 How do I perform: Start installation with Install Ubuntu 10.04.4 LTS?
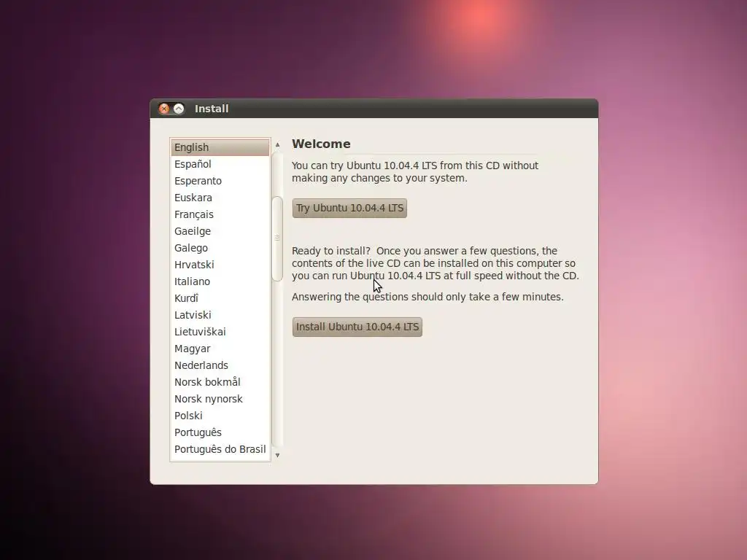point(357,327)
